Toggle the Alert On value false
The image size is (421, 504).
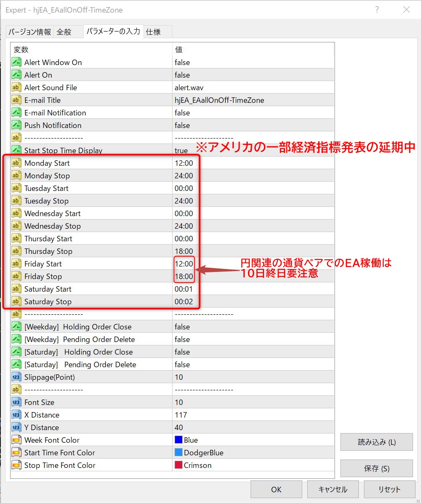pos(182,75)
